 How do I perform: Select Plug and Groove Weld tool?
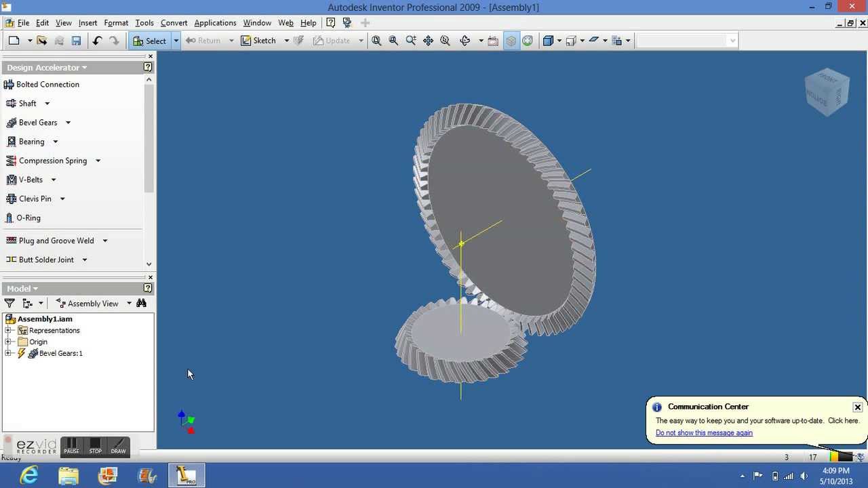tap(50, 241)
